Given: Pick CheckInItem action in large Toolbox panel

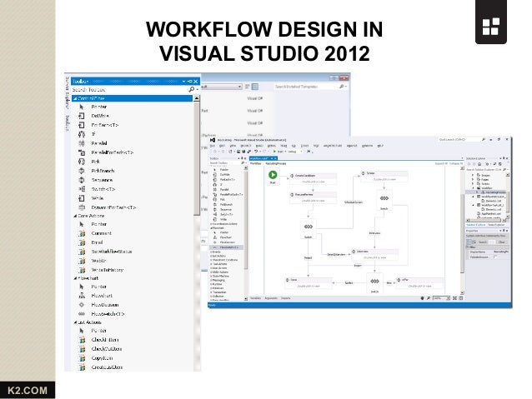Looking at the screenshot, I should [105, 340].
